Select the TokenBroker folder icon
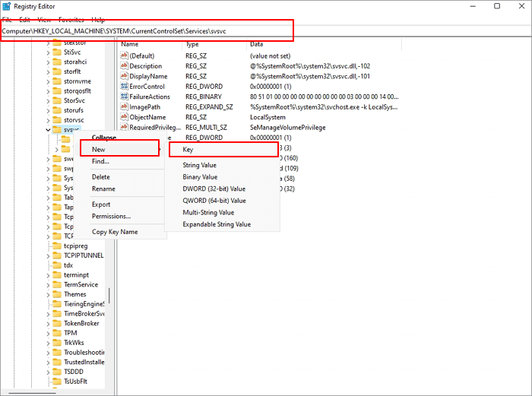The image size is (532, 396). coord(56,323)
